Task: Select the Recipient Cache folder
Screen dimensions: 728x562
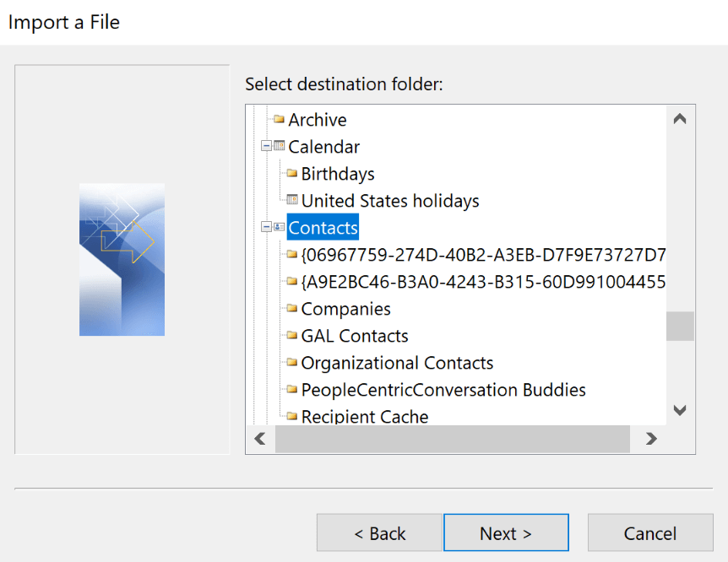Action: (x=365, y=417)
